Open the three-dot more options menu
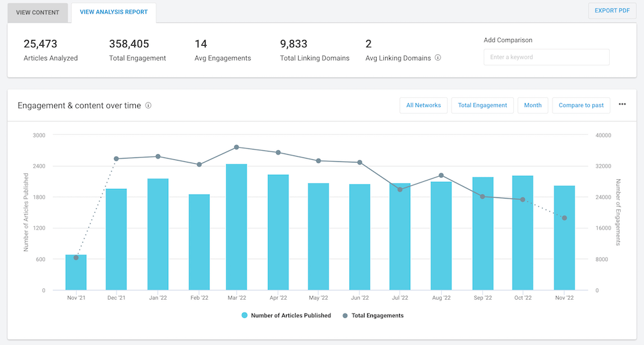Image resolution: width=644 pixels, height=345 pixels. coord(622,104)
